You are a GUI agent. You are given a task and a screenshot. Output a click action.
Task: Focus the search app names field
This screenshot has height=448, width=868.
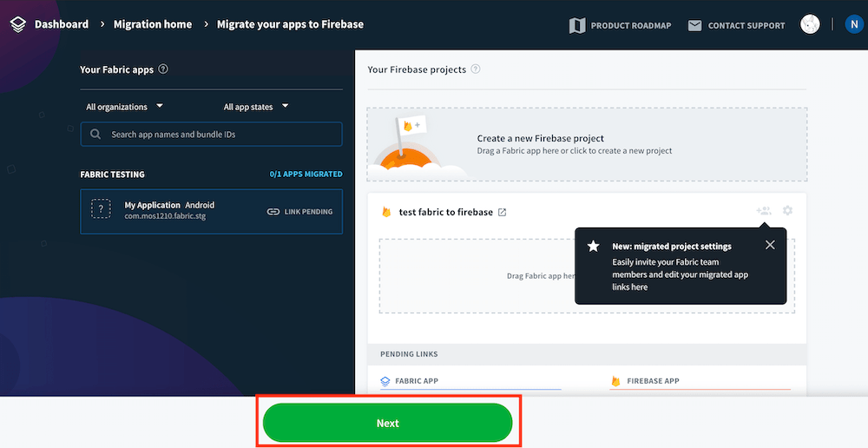coord(212,134)
